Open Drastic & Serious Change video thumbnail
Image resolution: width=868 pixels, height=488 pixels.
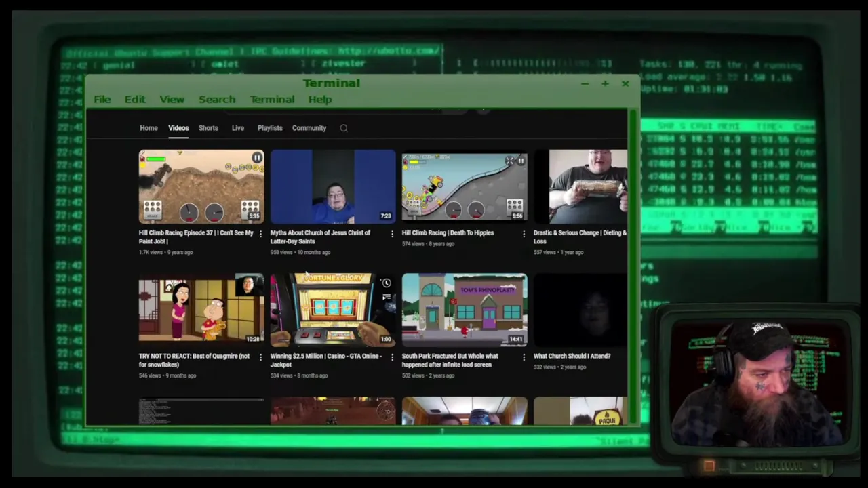pos(581,186)
